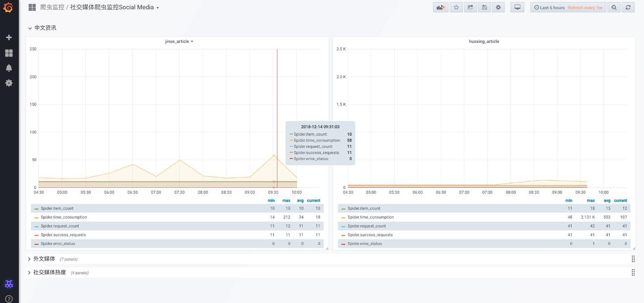Open dashboard settings gear in toolbar
The height and width of the screenshot is (303, 644).
pos(498,7)
